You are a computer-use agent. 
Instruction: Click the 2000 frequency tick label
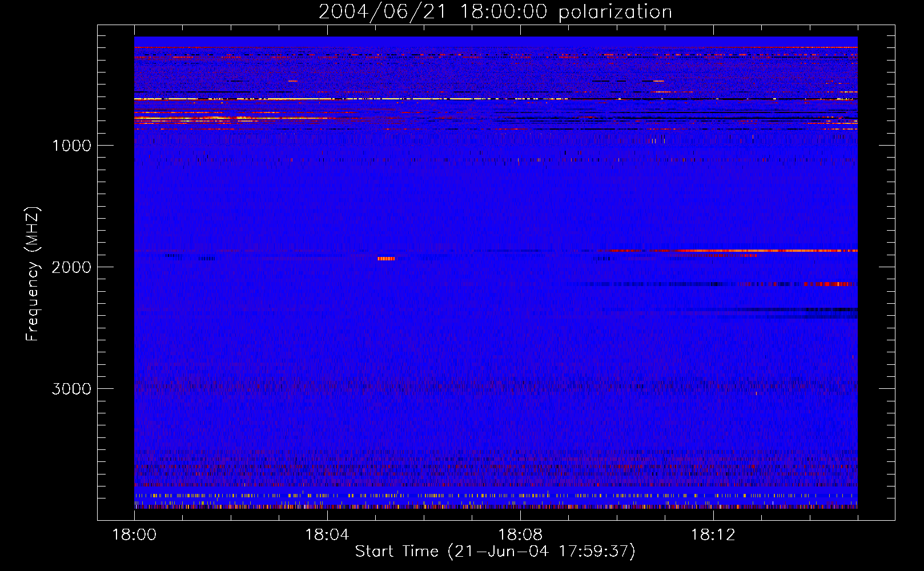[x=71, y=267]
